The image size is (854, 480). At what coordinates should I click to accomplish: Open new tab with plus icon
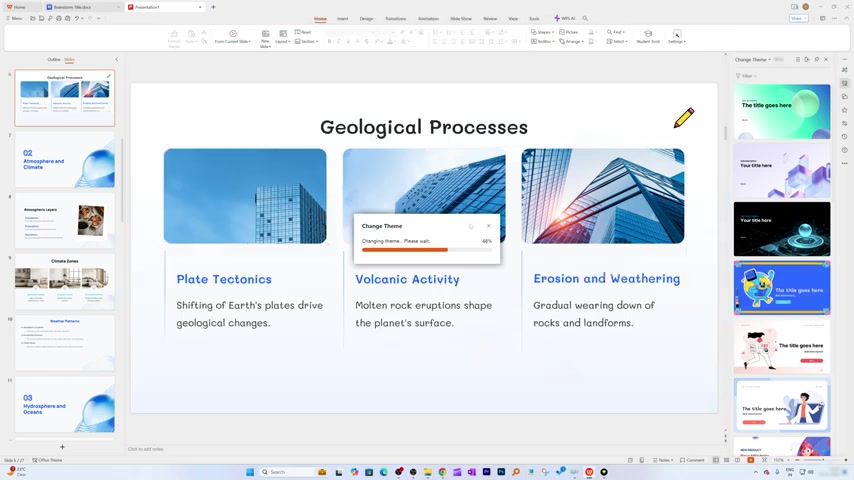213,7
